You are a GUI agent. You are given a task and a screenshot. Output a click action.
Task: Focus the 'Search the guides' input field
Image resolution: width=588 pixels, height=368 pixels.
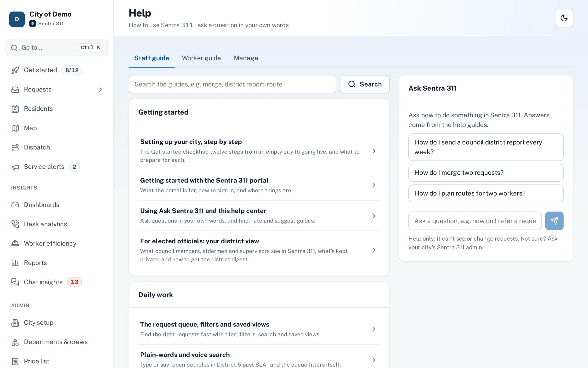(232, 84)
